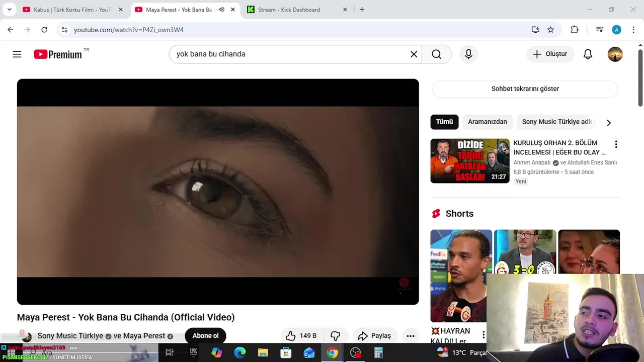Viewport: 644px width, 362px height.
Task: Select the Tümü filter chip
Action: 444,122
